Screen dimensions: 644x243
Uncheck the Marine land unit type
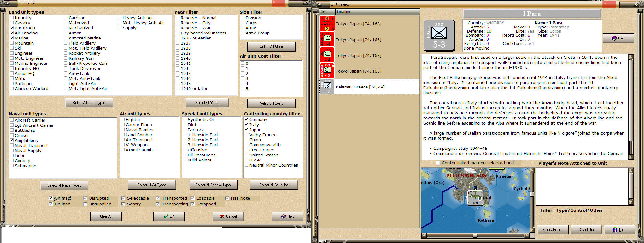pyautogui.click(x=12, y=38)
